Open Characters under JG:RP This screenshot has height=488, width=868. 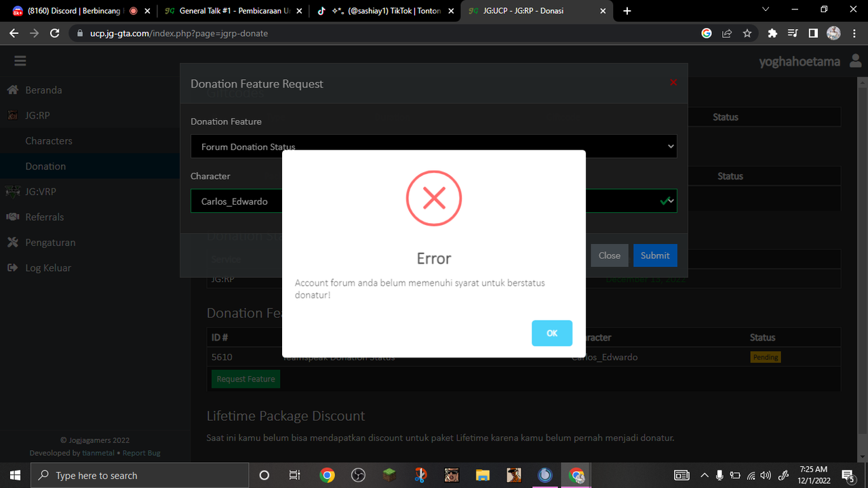[49, 141]
